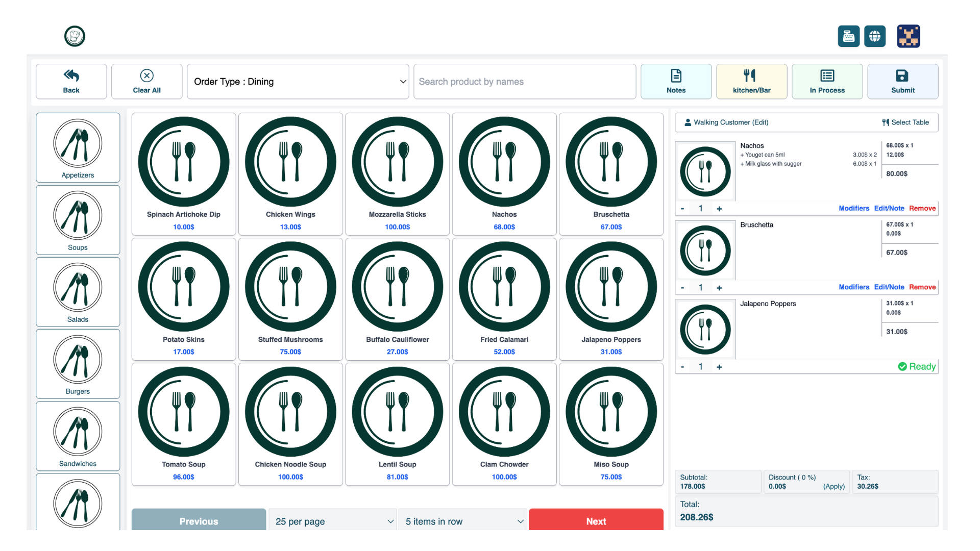Increase Nachos quantity with plus

pyautogui.click(x=719, y=208)
